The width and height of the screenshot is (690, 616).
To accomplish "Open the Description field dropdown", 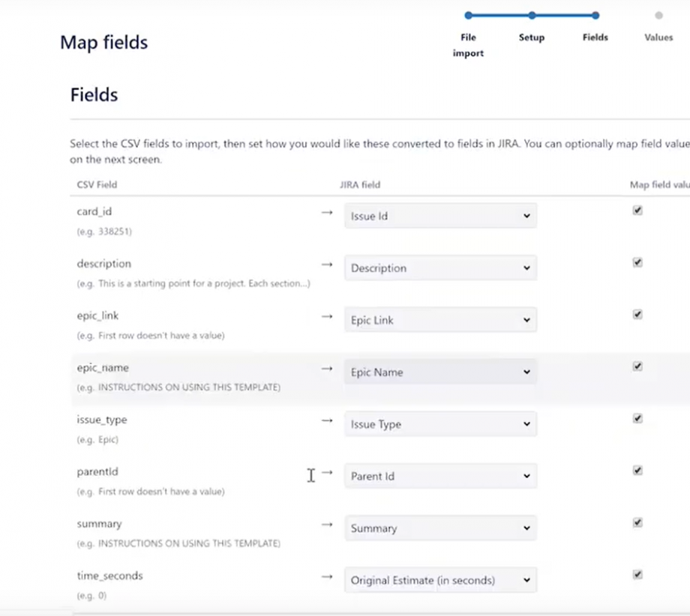I will (x=440, y=268).
